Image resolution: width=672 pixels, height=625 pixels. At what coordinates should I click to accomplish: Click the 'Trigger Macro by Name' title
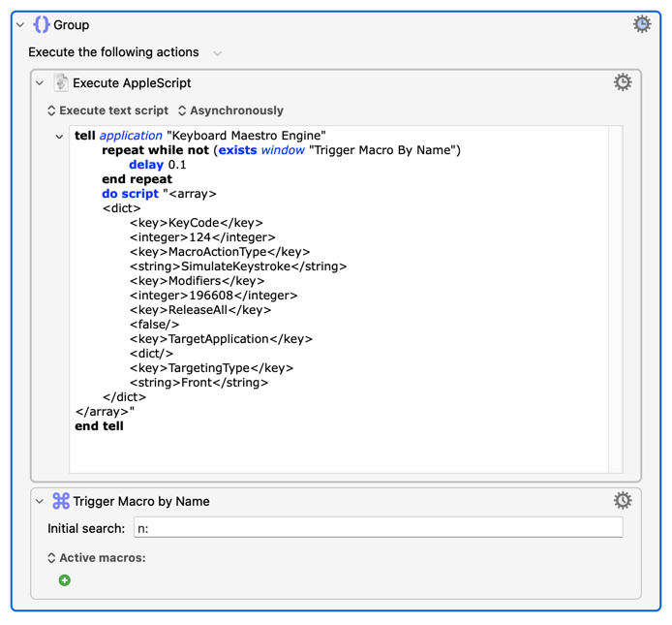141,501
